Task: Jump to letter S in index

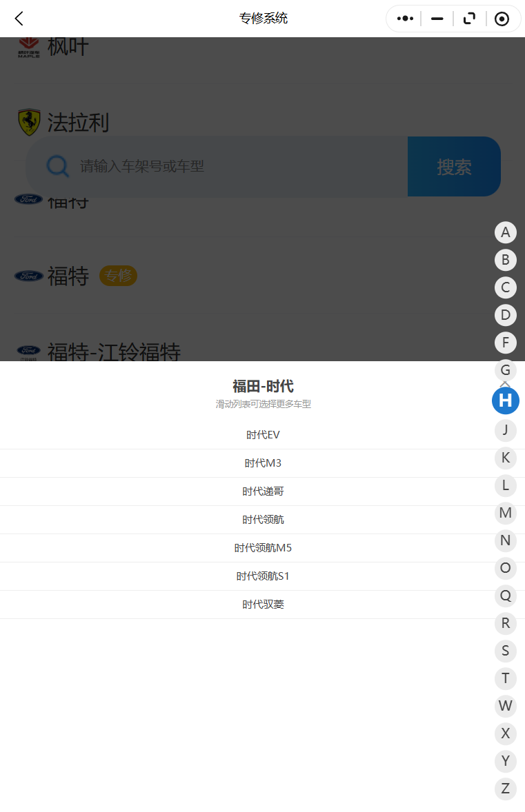Action: pos(505,651)
